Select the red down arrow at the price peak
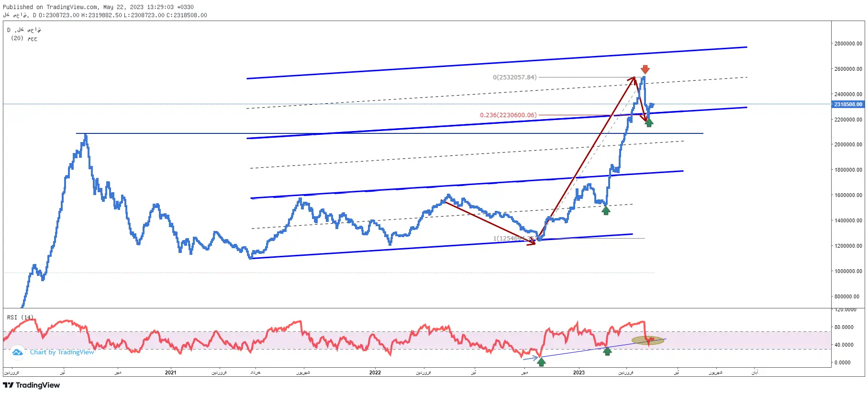This screenshot has height=394, width=868. point(645,69)
